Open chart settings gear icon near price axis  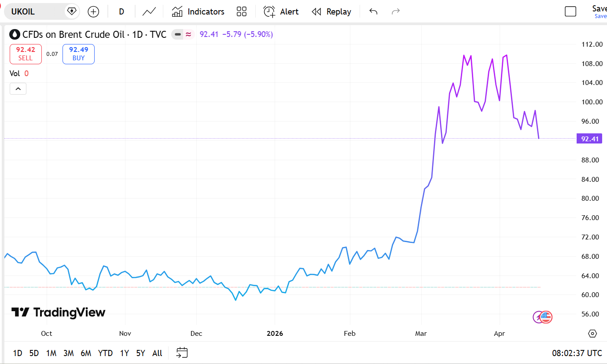[x=592, y=333]
